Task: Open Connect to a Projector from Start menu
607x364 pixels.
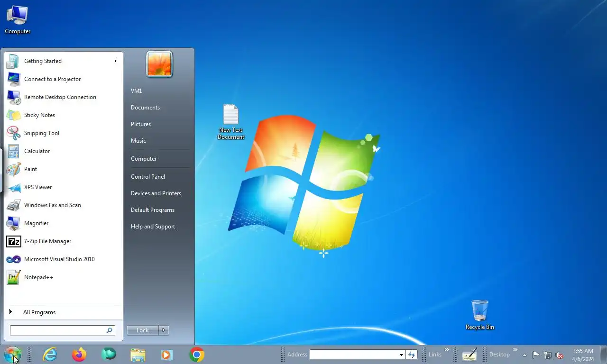Action: coord(64,79)
